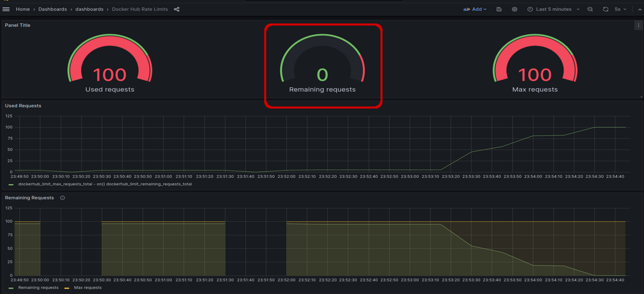
Task: Go to the lowercase dashboards folder breadcrumb
Action: click(89, 9)
